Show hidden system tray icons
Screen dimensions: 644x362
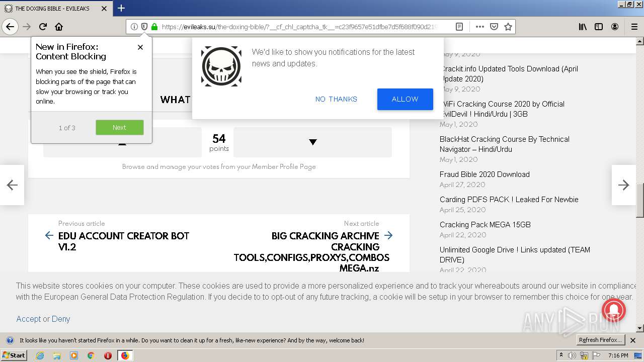tap(561, 355)
